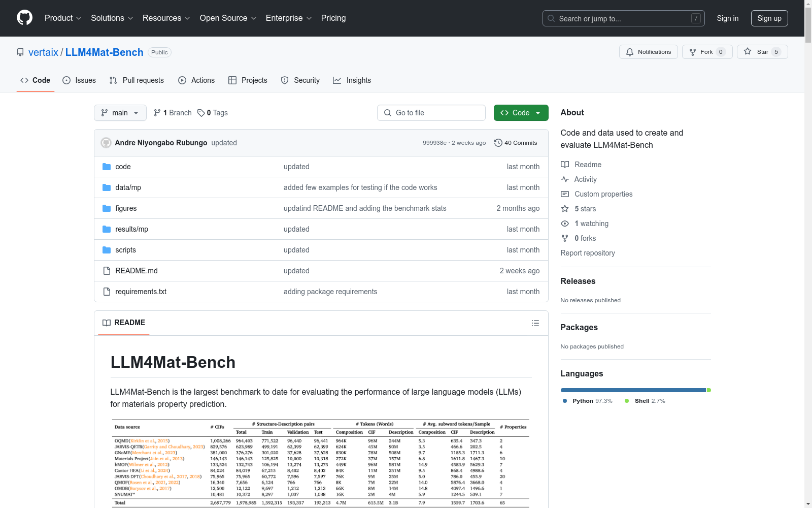
Task: Click the Python blue language dot
Action: click(565, 401)
